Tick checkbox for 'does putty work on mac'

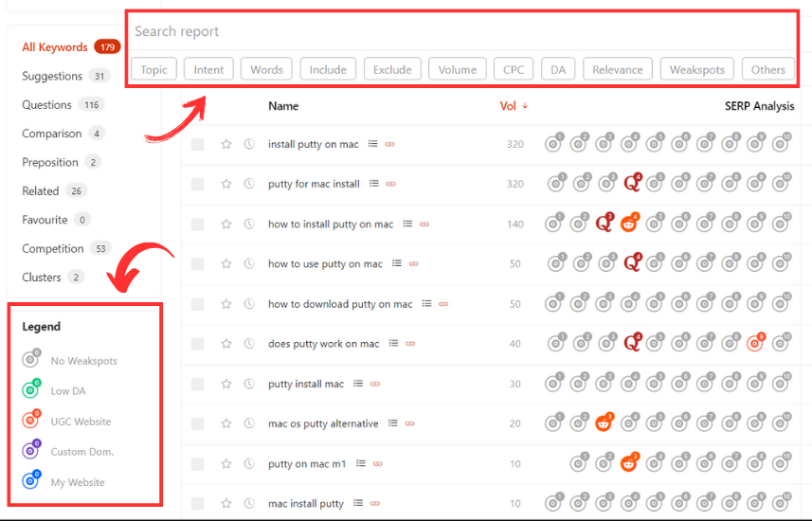[197, 343]
